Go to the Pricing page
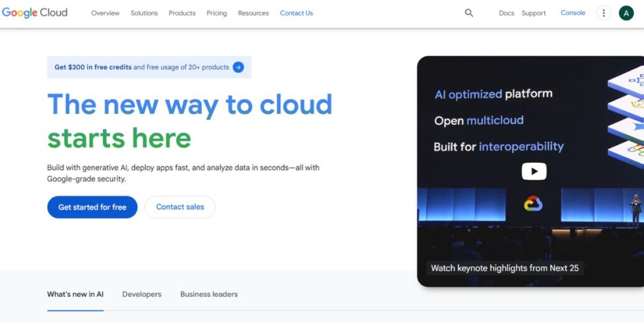Screen dimensions: 644x322 pyautogui.click(x=216, y=13)
